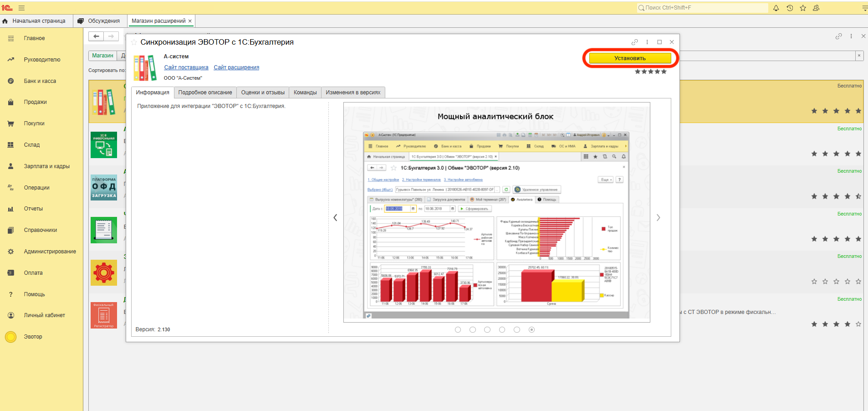This screenshot has width=868, height=411.
Task: Select the fifth carousel slide dot
Action: point(517,329)
